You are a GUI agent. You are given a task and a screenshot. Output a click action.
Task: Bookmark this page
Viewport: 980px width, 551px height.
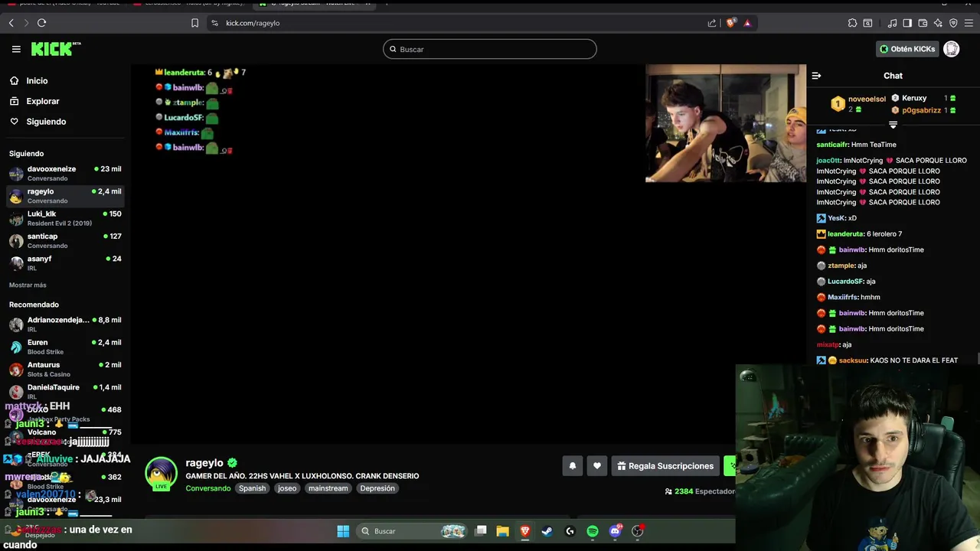(195, 23)
